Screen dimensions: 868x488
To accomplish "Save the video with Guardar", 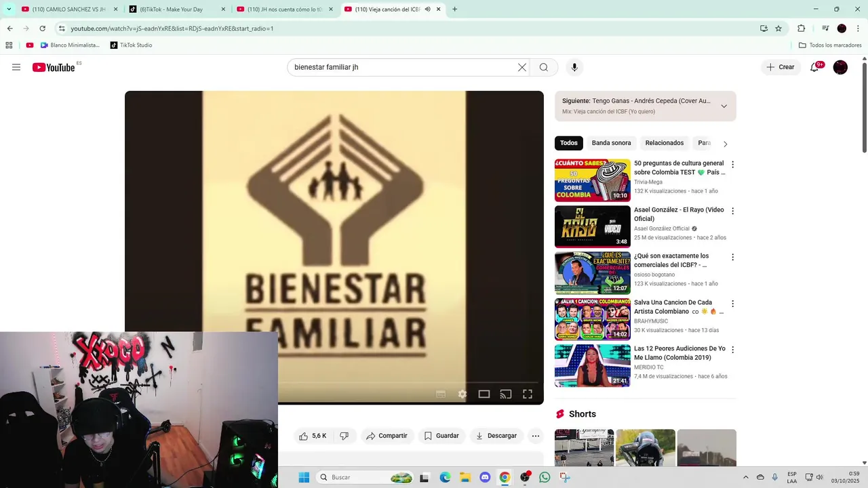I will pyautogui.click(x=441, y=436).
